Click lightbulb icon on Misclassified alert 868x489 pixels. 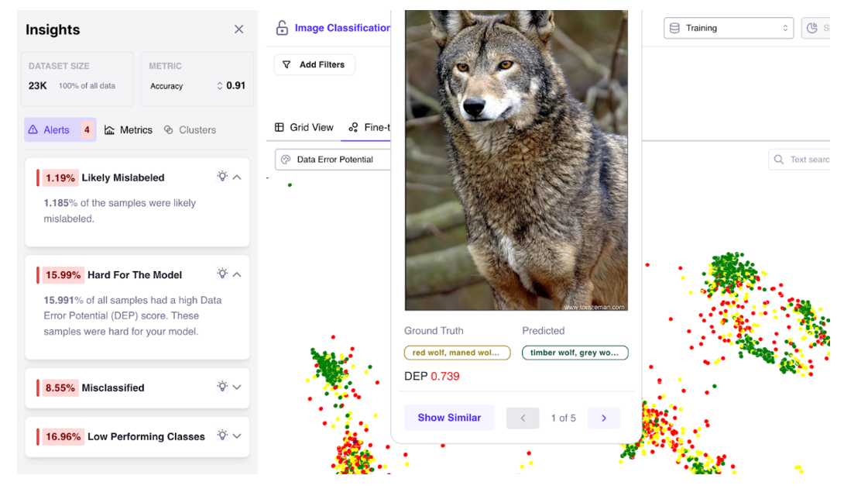[x=222, y=387]
